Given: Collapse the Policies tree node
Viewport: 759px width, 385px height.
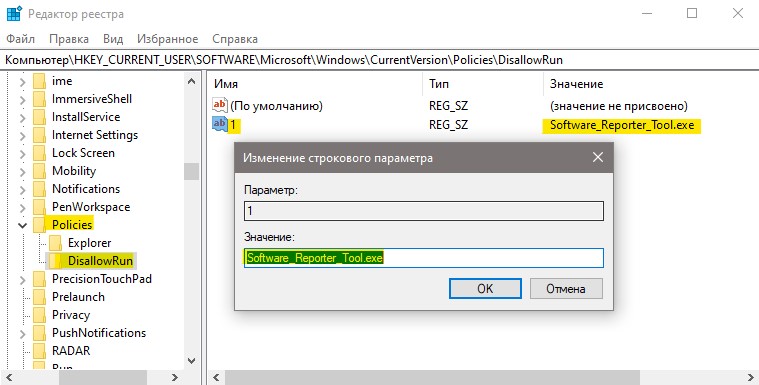Looking at the screenshot, I should (x=22, y=225).
